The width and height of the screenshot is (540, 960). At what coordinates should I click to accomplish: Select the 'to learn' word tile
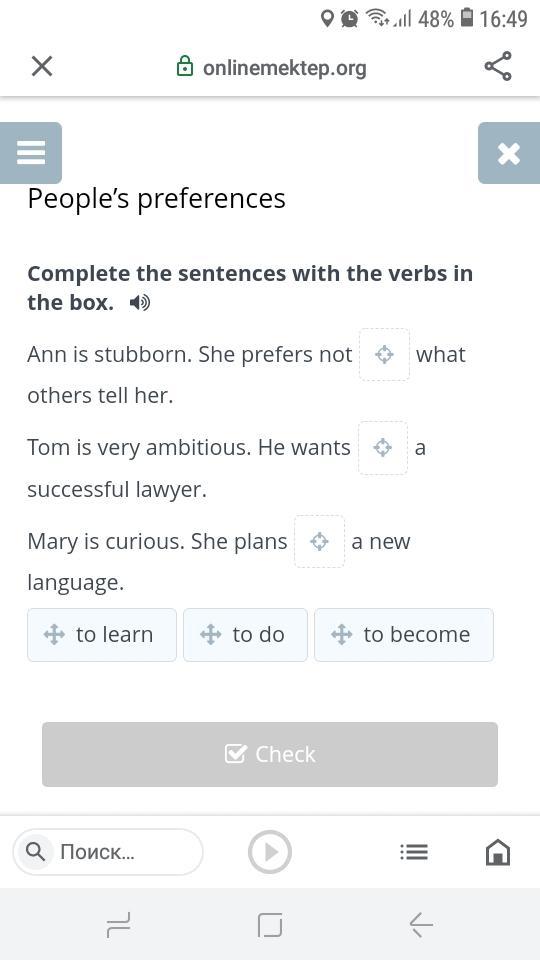[x=102, y=634]
